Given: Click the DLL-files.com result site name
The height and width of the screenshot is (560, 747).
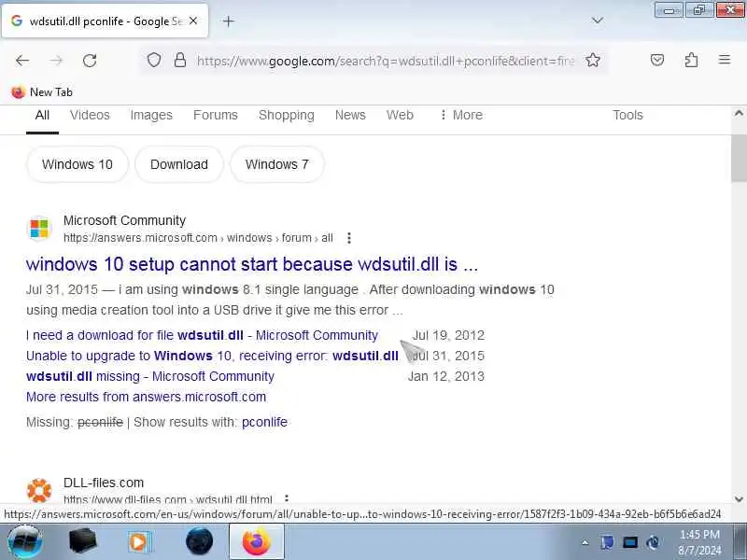Looking at the screenshot, I should (104, 483).
